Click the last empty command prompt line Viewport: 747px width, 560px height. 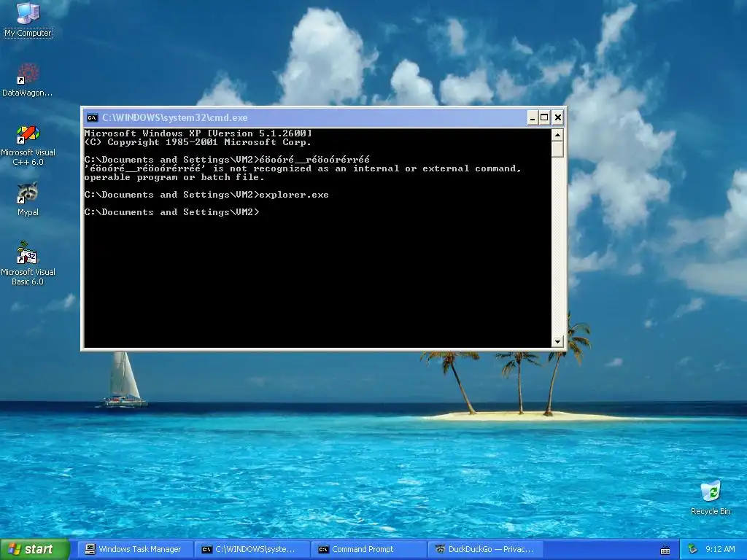172,212
